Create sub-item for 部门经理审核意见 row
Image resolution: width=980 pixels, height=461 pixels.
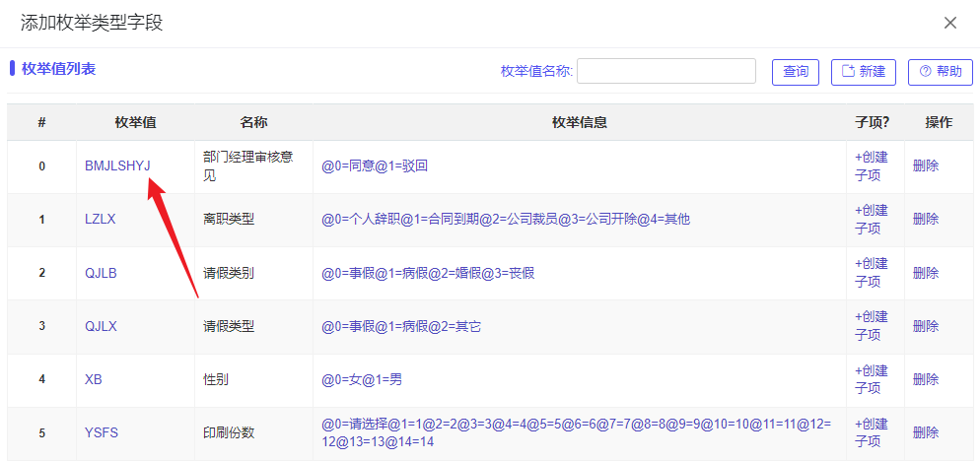tap(871, 165)
